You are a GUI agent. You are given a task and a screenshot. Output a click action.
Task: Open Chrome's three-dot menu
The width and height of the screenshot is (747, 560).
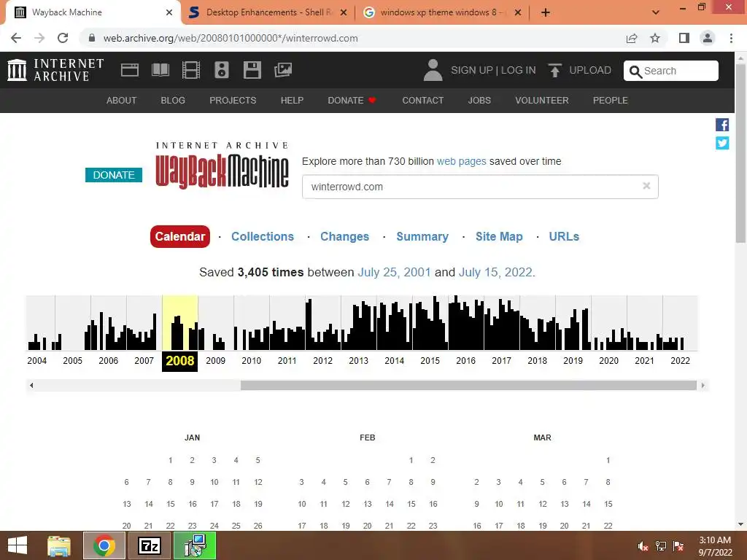[x=731, y=38]
